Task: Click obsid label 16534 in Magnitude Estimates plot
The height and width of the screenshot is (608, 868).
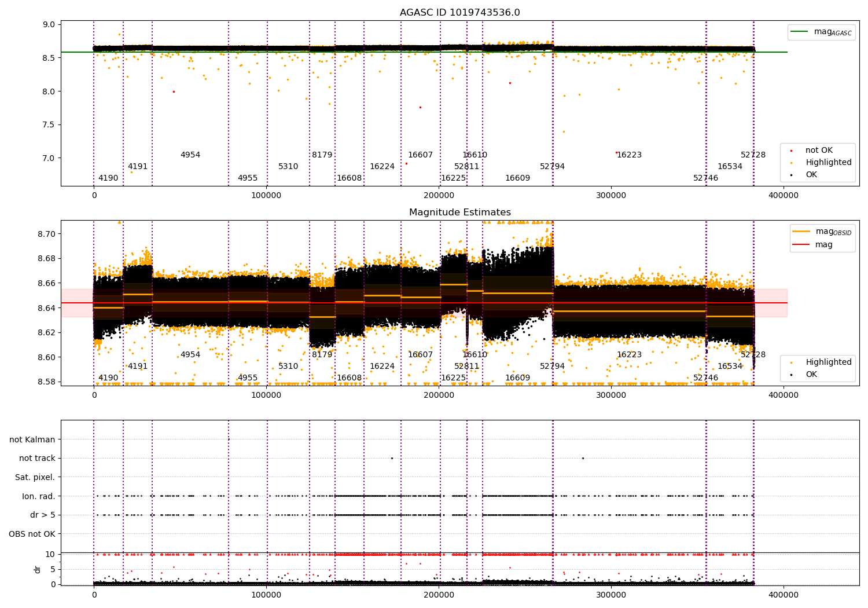Action: point(730,366)
